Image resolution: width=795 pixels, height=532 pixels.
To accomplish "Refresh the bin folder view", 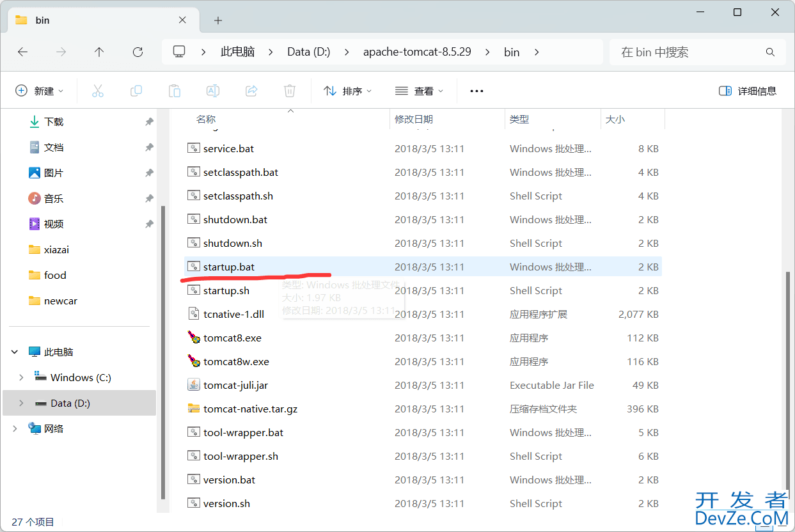I will [x=138, y=52].
